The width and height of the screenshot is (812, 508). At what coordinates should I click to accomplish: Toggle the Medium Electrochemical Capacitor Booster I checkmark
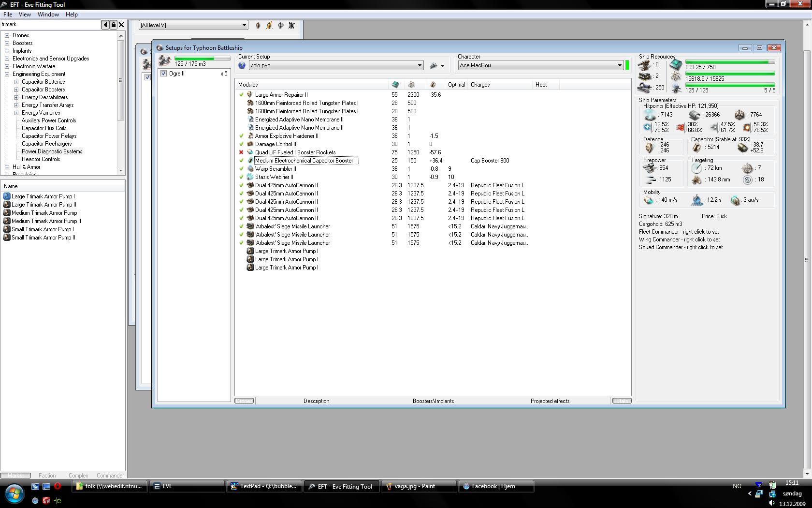(x=241, y=161)
